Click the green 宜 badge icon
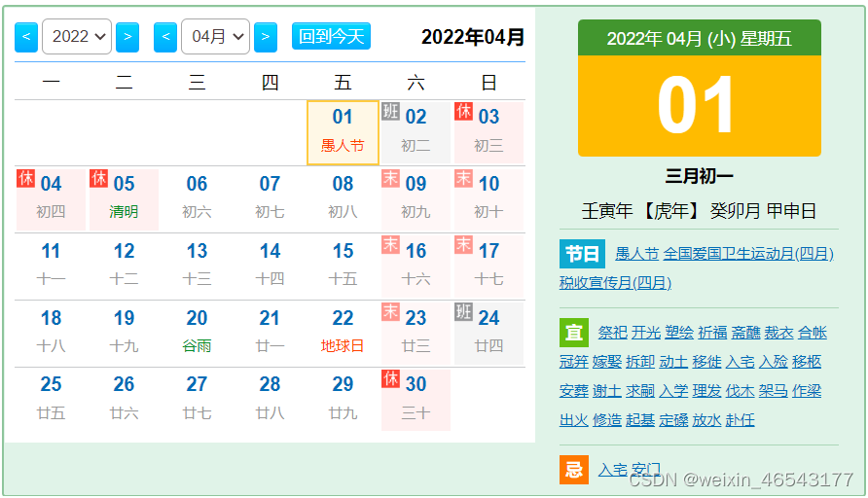868x498 pixels. 574,333
